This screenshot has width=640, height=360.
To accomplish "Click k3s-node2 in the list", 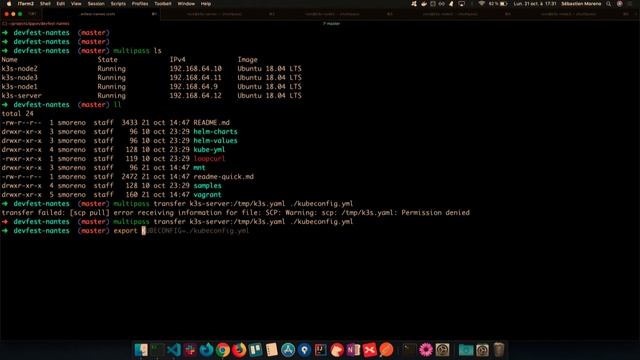I will [x=19, y=69].
